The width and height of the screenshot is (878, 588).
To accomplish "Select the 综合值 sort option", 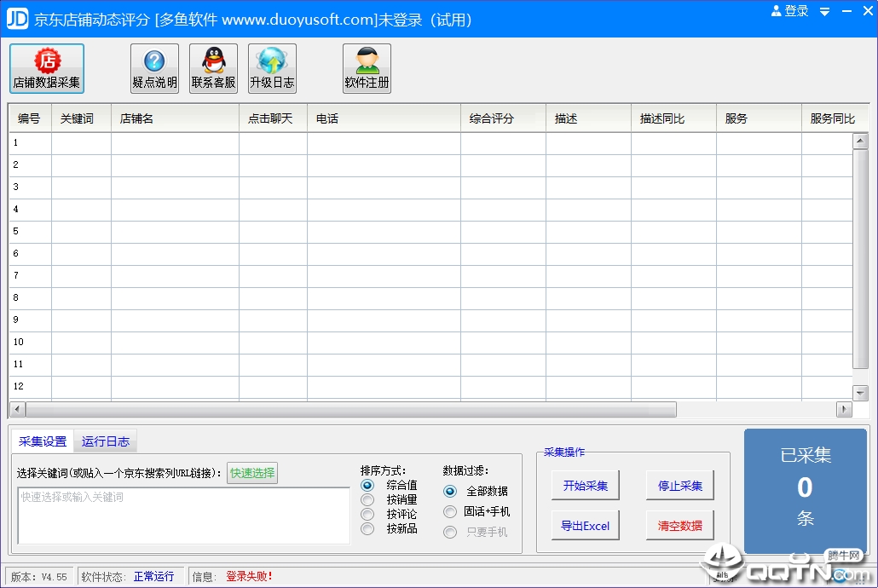I will point(367,485).
